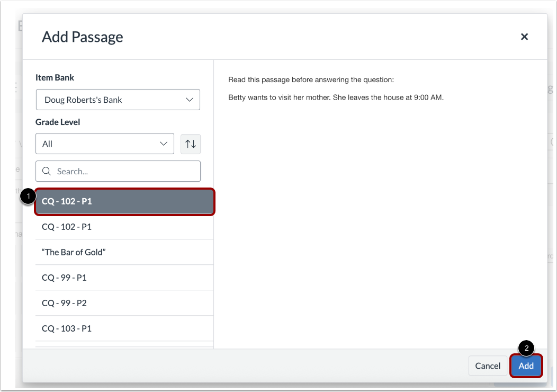Image resolution: width=557 pixels, height=392 pixels.
Task: Select the highlighted CQ - 102 - P1 passage
Action: pyautogui.click(x=124, y=201)
